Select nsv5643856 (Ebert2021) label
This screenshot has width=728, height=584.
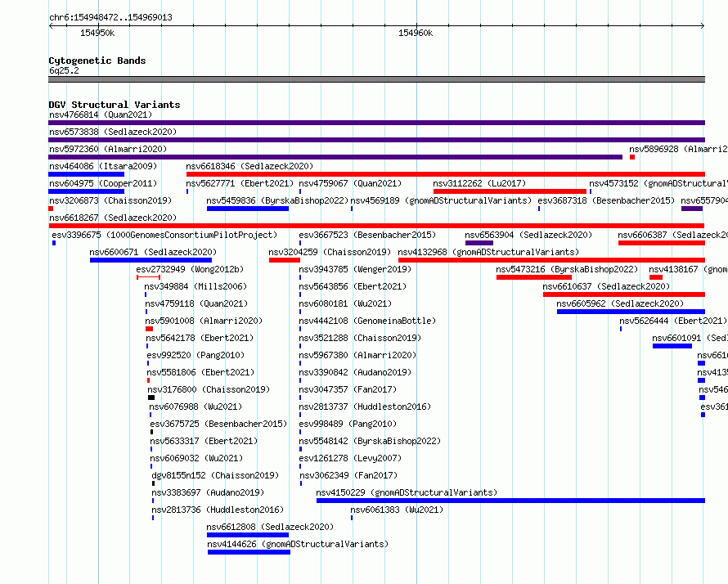(x=353, y=286)
